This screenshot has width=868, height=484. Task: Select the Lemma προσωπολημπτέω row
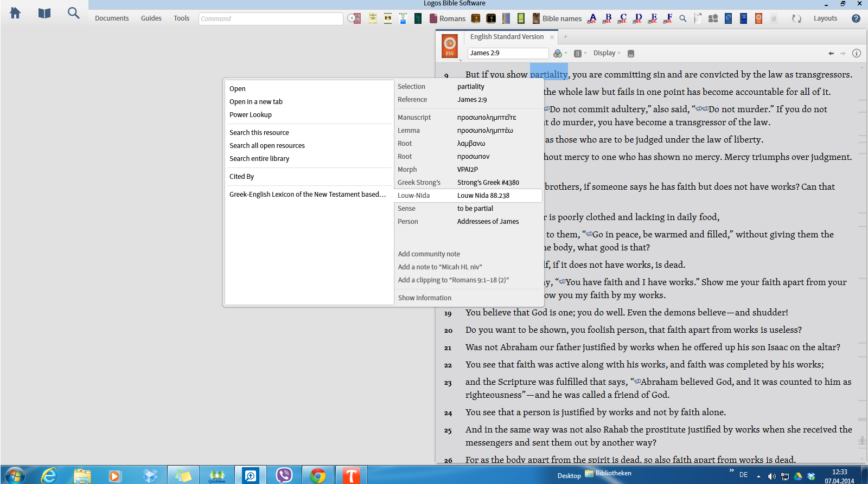(469, 131)
